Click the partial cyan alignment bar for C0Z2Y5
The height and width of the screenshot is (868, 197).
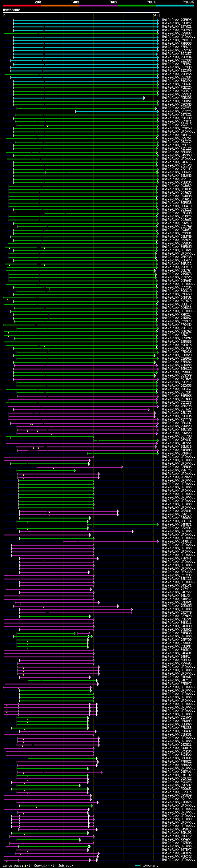tap(117, 111)
